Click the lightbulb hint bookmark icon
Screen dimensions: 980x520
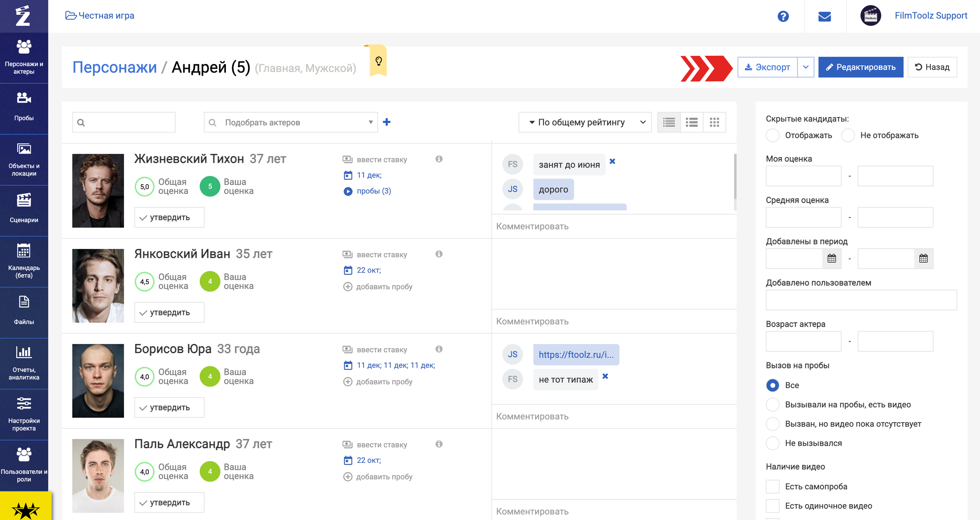378,61
